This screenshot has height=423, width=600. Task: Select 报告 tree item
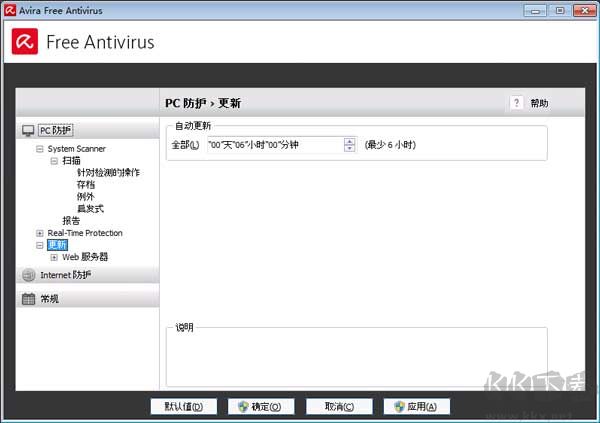click(71, 221)
